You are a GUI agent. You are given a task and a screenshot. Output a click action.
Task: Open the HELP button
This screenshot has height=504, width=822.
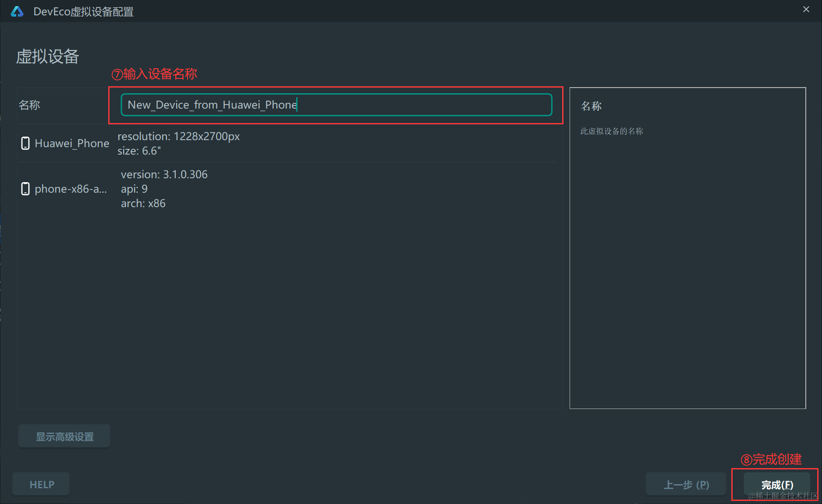pyautogui.click(x=41, y=484)
